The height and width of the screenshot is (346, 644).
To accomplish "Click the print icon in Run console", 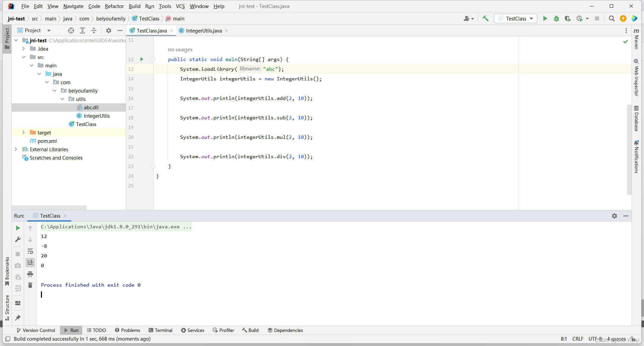I will pos(30,274).
